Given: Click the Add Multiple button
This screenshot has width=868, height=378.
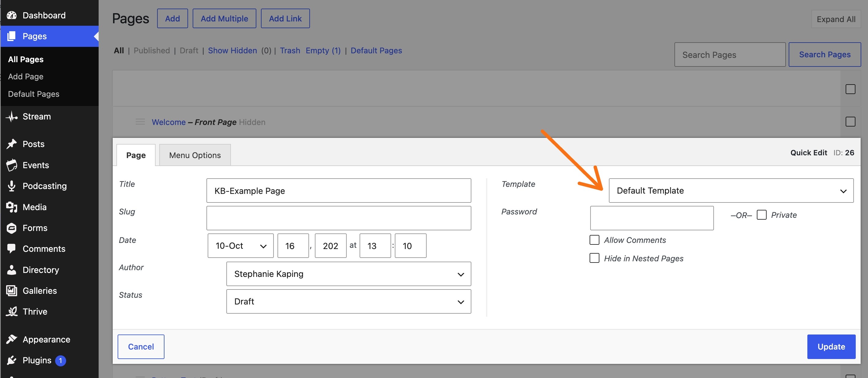Looking at the screenshot, I should point(225,18).
